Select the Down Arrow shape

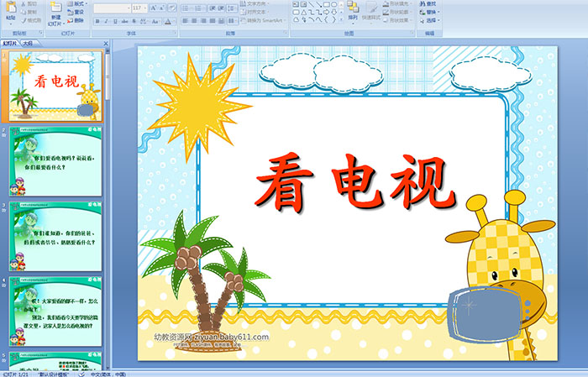[333, 13]
